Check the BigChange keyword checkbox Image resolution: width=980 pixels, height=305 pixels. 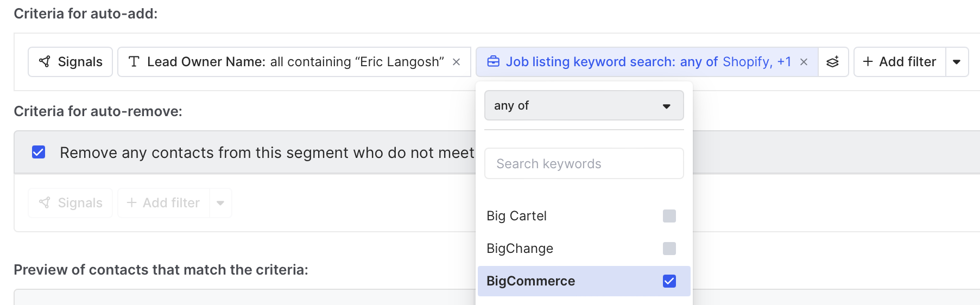[669, 249]
